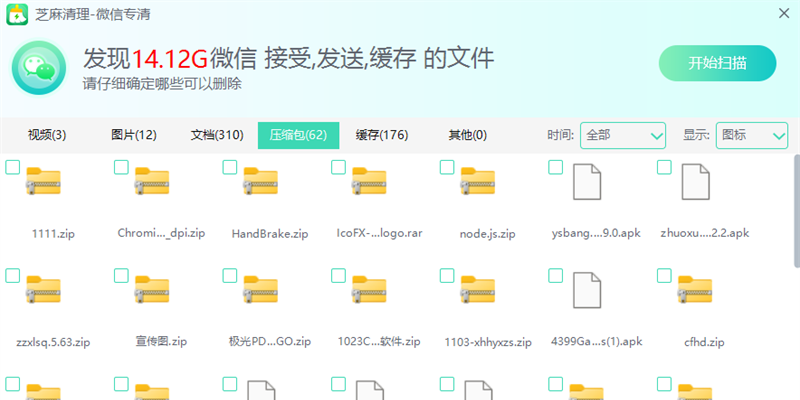Open the 文档(310) tab

point(217,135)
